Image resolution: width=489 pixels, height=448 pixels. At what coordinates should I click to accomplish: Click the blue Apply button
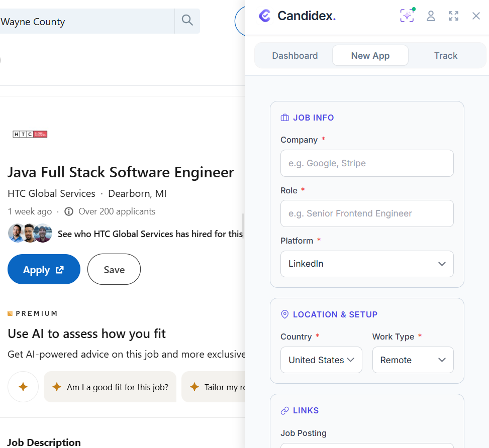tap(44, 269)
